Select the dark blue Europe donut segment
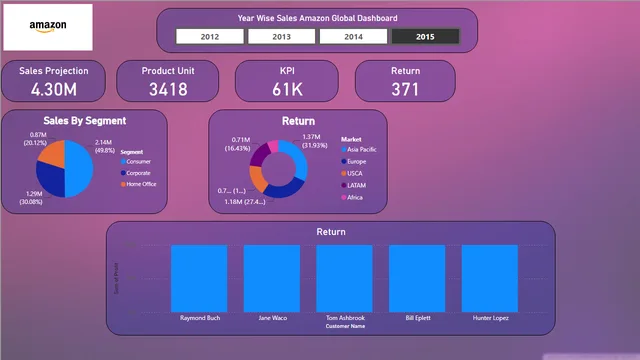This screenshot has height=360, width=640. tap(285, 190)
